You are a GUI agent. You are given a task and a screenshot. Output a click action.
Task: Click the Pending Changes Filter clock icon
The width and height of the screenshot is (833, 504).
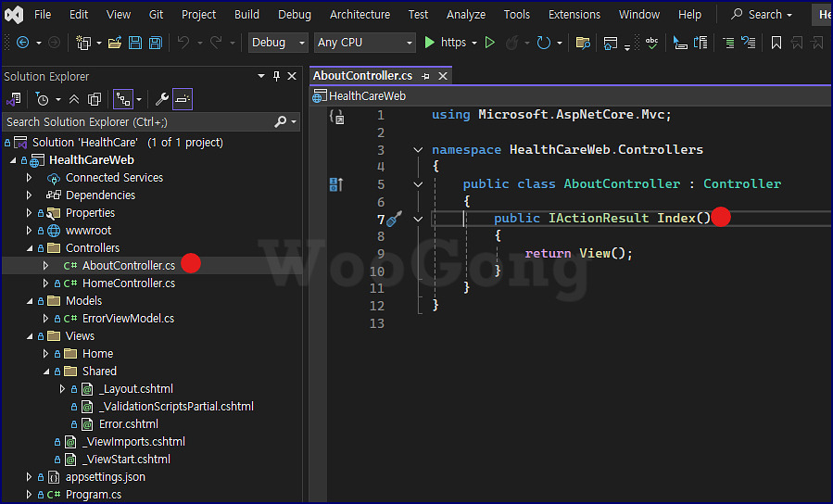coord(42,99)
